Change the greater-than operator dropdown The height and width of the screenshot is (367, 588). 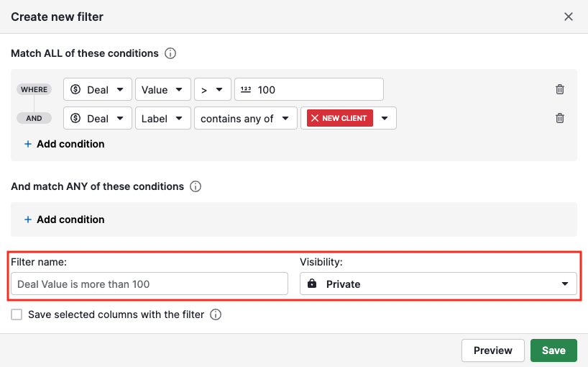tap(212, 90)
